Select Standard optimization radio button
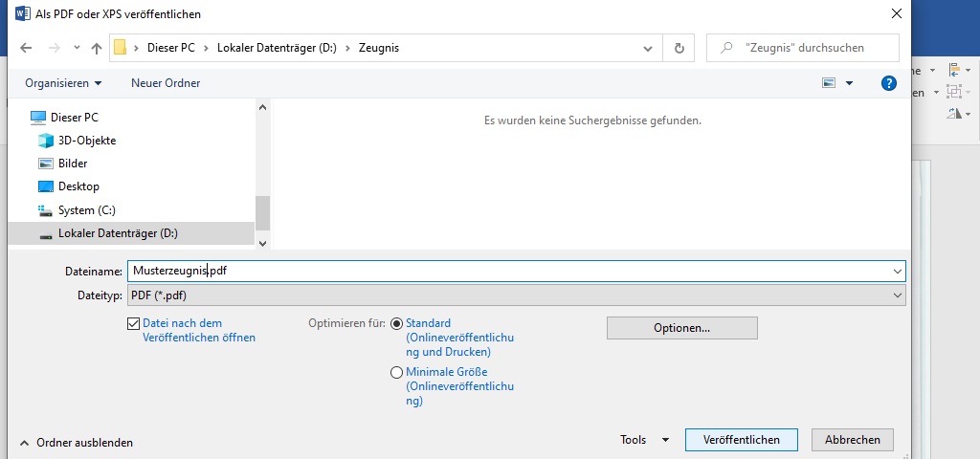This screenshot has height=459, width=980. click(396, 324)
